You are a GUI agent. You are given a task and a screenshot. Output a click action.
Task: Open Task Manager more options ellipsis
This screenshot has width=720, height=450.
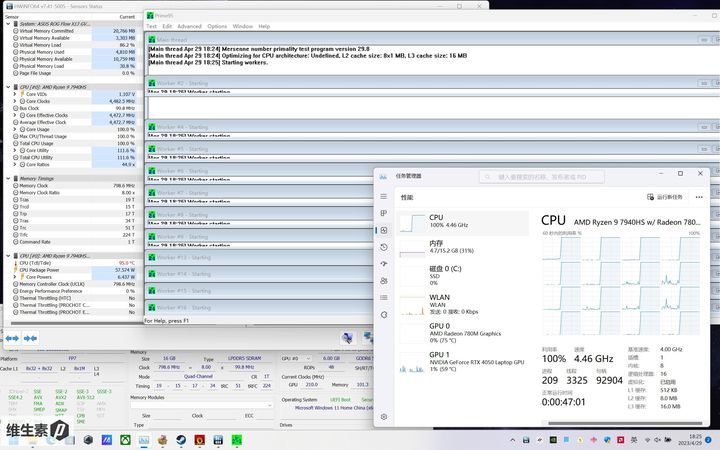[699, 197]
